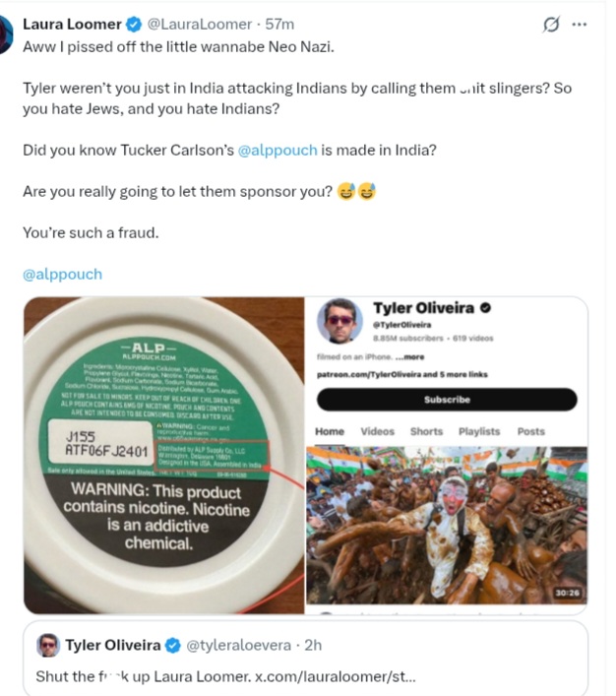Click Tyler Oliveira's avatar in quoted post
The image size is (616, 696).
tap(47, 646)
